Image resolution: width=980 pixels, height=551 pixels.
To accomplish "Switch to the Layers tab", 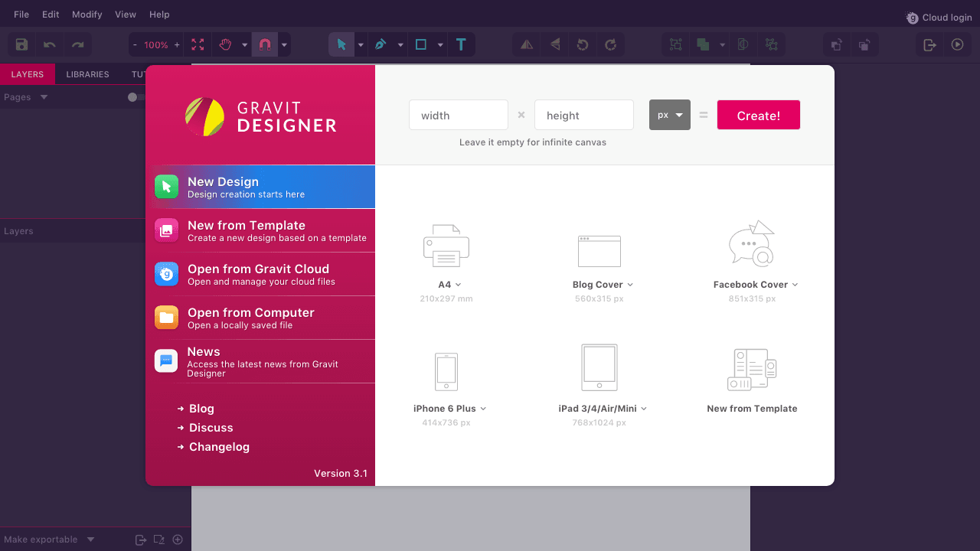I will 28,74.
